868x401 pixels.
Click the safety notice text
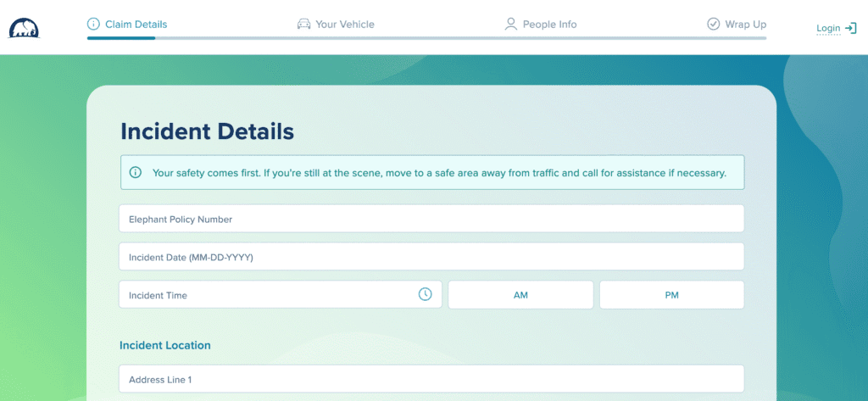439,173
